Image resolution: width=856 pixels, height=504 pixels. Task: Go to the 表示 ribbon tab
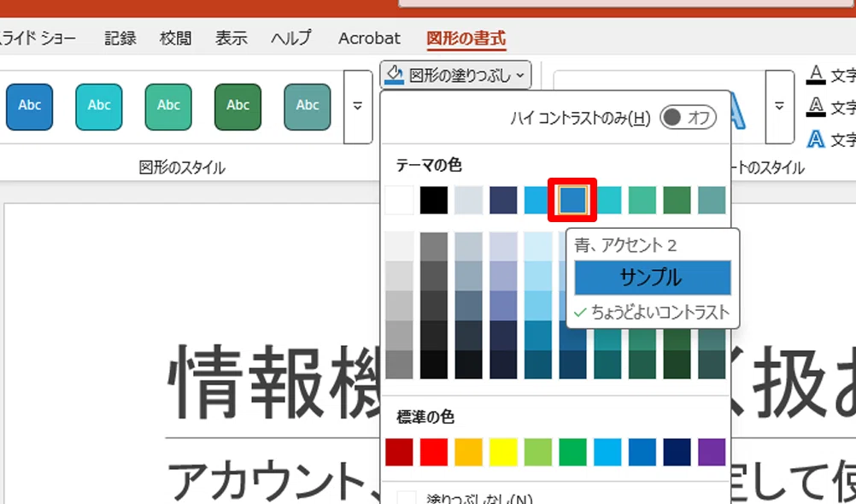[231, 38]
